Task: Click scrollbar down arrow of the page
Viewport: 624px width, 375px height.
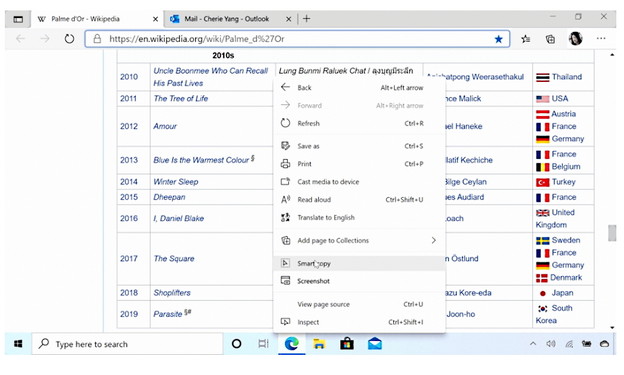Action: (x=612, y=328)
